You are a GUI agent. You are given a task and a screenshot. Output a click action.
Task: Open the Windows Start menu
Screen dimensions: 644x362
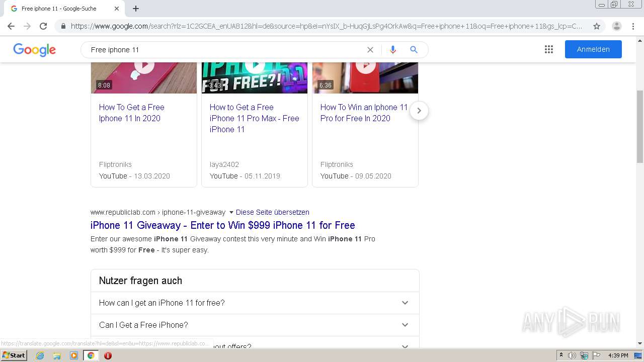[14, 355]
